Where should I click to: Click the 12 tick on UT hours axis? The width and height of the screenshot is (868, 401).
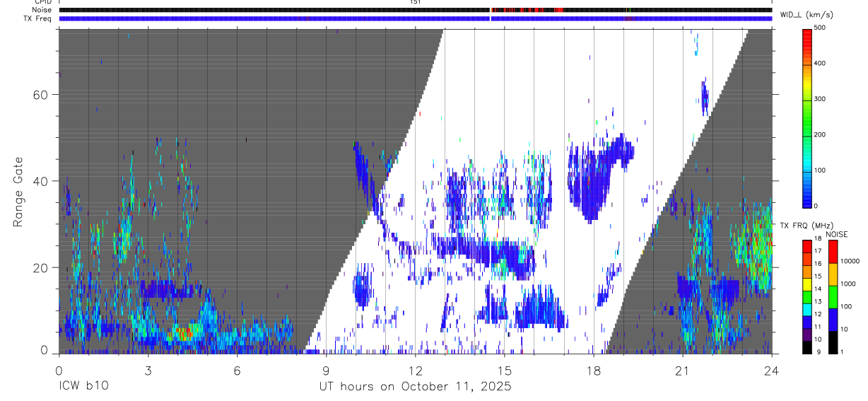tap(416, 371)
